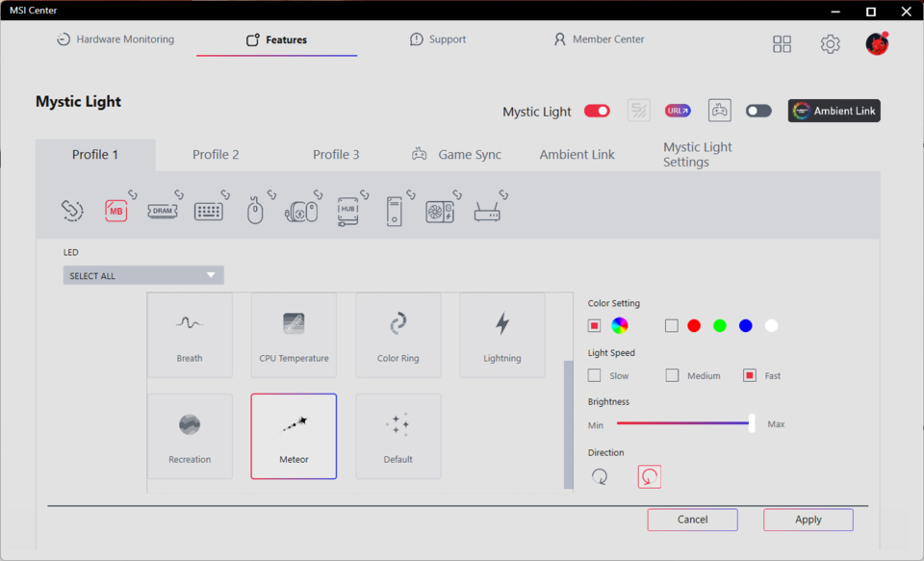Check the Slow light speed box

point(594,375)
